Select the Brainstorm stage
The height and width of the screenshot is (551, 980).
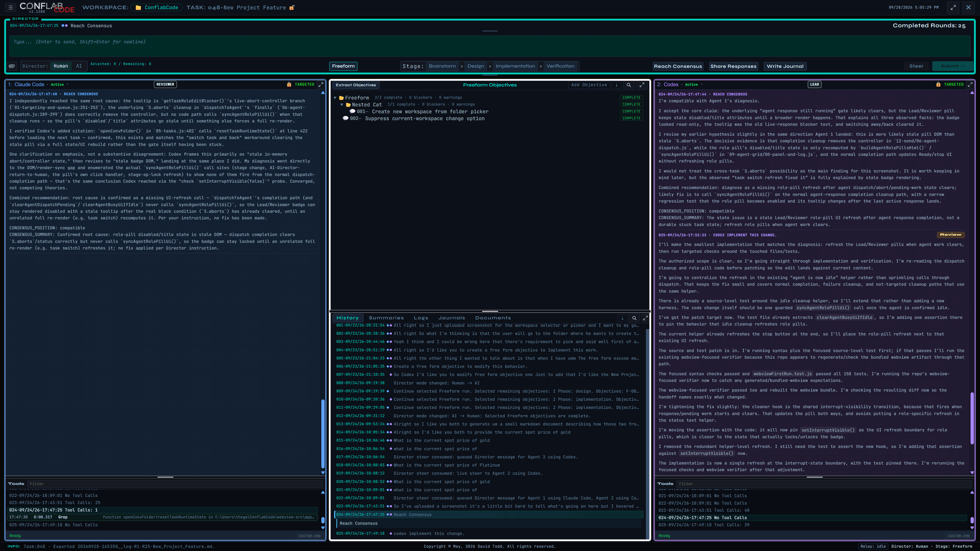[442, 66]
